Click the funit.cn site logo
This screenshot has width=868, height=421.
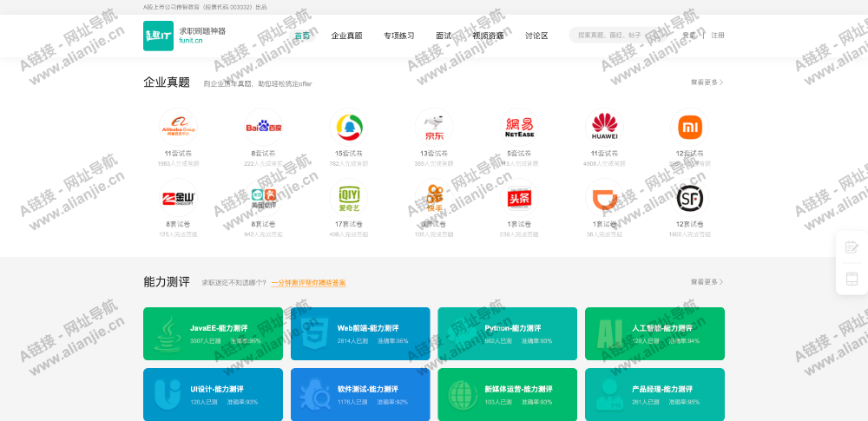pyautogui.click(x=158, y=36)
